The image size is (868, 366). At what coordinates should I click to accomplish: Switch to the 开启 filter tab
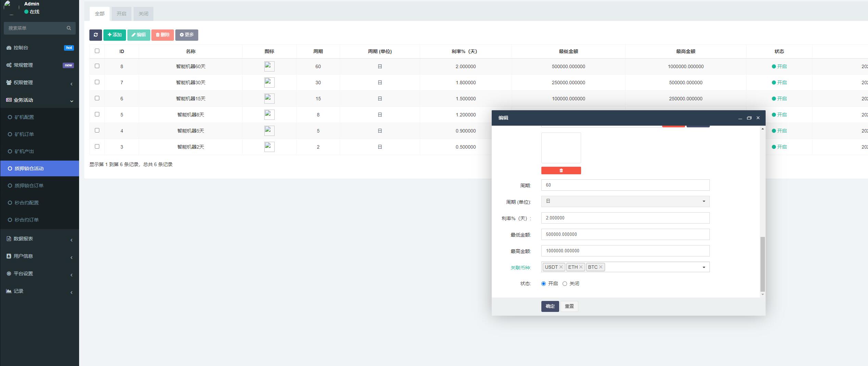pyautogui.click(x=121, y=14)
